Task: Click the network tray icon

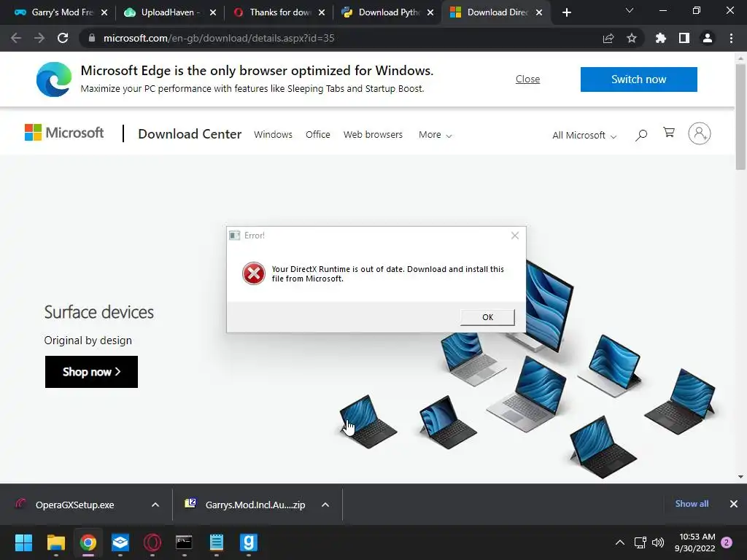Action: click(x=640, y=542)
